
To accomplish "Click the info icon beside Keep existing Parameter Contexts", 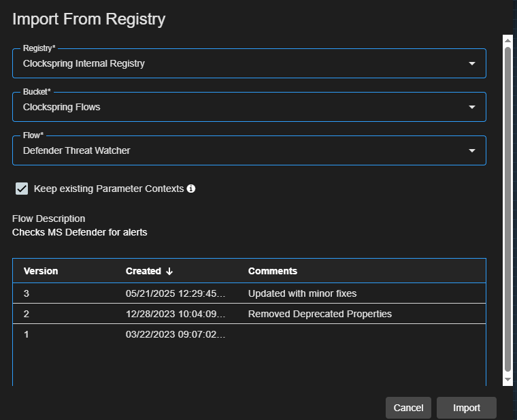I will click(191, 189).
